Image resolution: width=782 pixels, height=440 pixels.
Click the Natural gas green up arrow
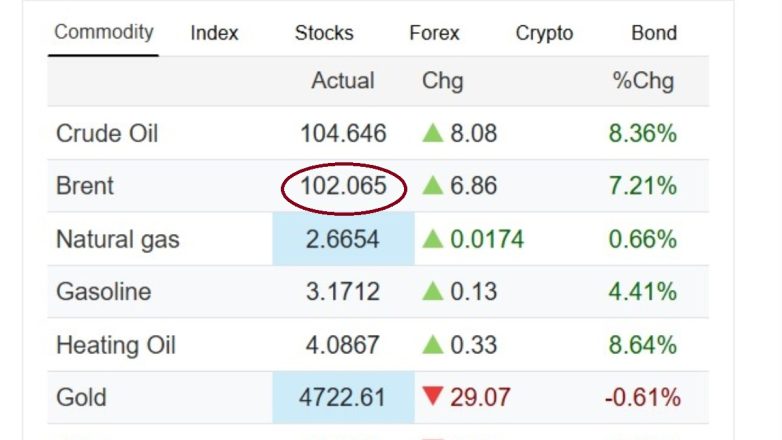(433, 239)
